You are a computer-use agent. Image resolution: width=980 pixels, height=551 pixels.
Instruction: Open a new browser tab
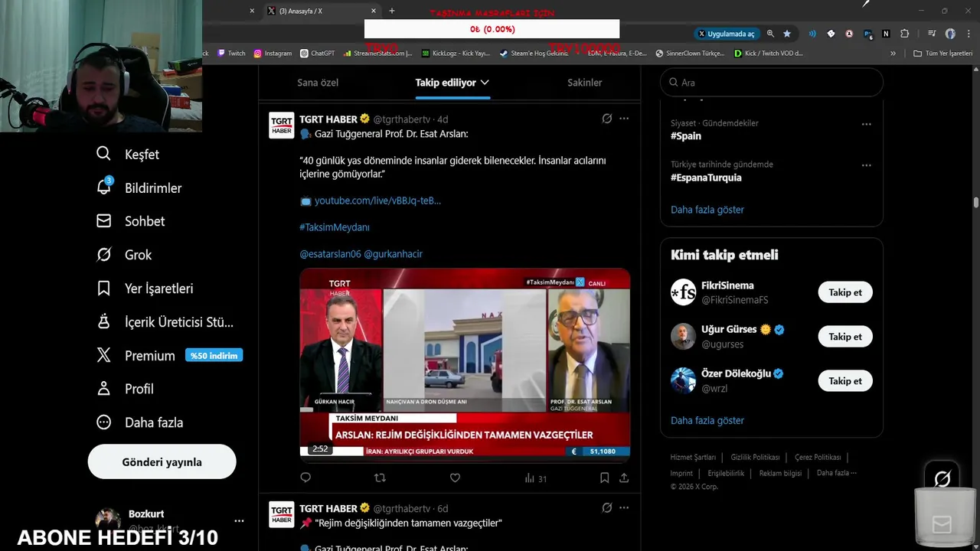(392, 11)
